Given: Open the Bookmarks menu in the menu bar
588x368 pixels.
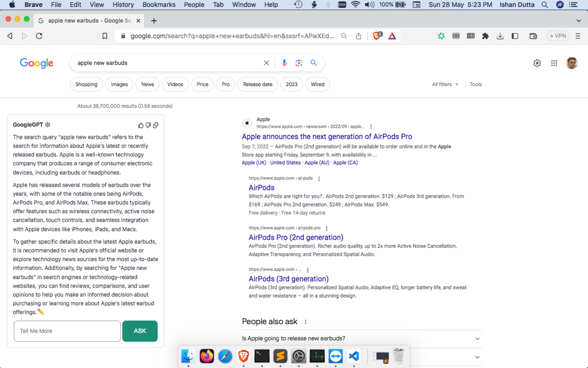Looking at the screenshot, I should (x=159, y=5).
